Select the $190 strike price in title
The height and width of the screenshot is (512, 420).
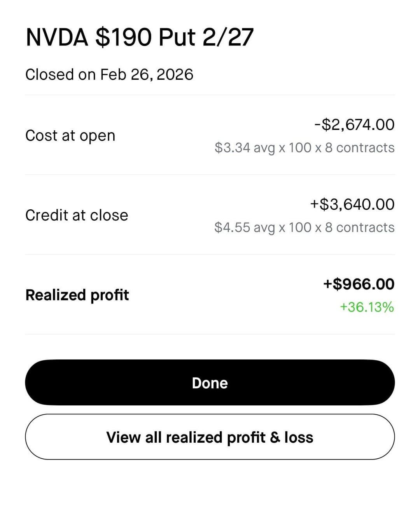coord(123,38)
